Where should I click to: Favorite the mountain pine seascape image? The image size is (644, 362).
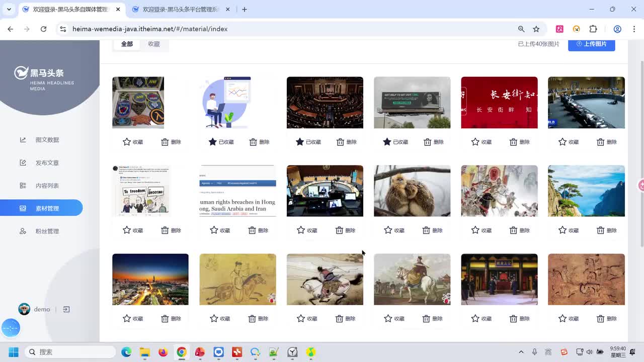coord(569,230)
